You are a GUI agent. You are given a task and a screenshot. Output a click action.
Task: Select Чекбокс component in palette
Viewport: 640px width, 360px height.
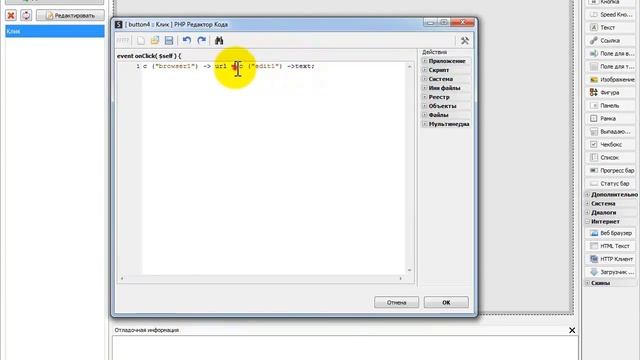pyautogui.click(x=610, y=144)
